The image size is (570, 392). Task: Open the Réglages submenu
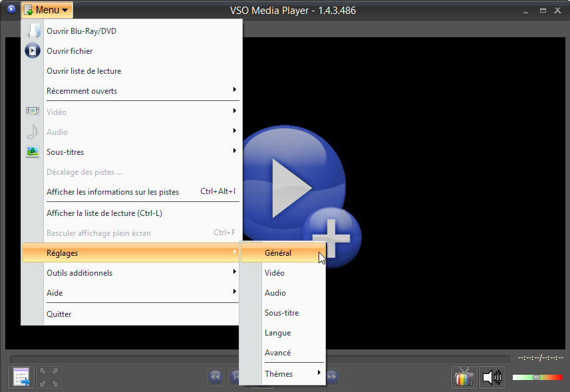[x=132, y=253]
